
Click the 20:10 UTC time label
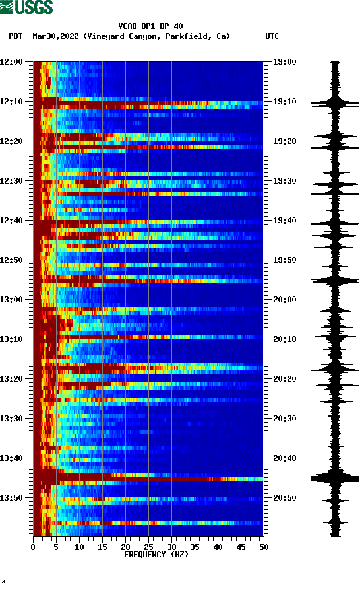[x=284, y=339]
